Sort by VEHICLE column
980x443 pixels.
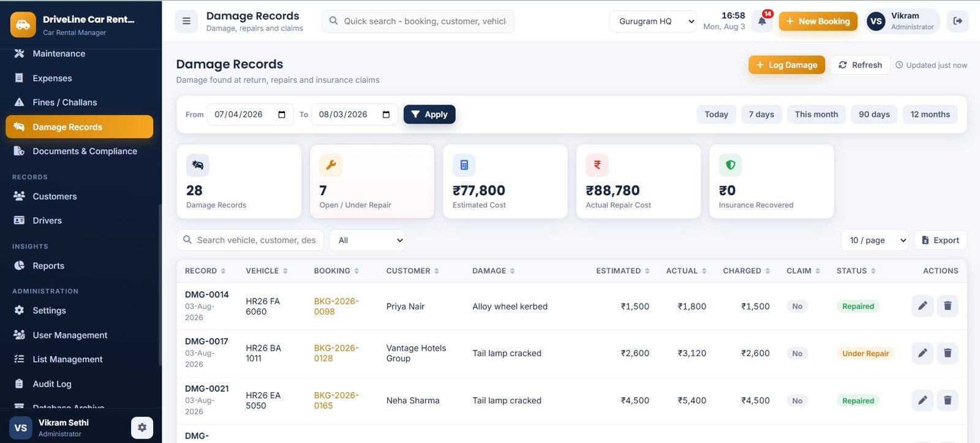[266, 270]
